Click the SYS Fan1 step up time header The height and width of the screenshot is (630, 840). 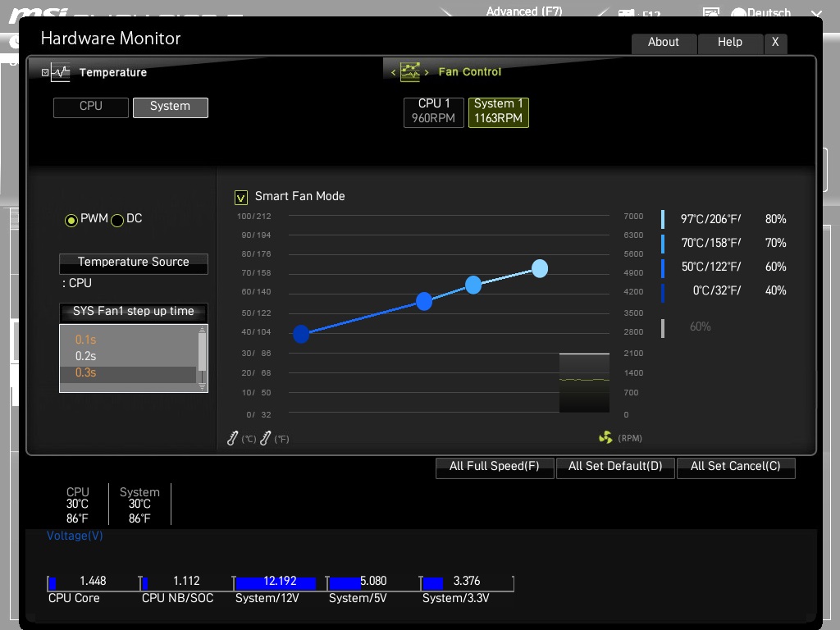pos(134,312)
